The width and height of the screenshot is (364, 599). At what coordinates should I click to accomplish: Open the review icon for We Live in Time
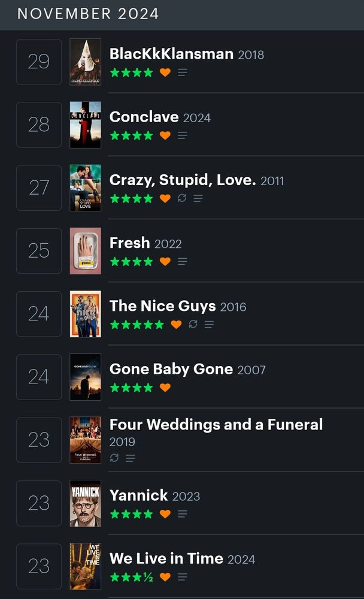click(182, 577)
